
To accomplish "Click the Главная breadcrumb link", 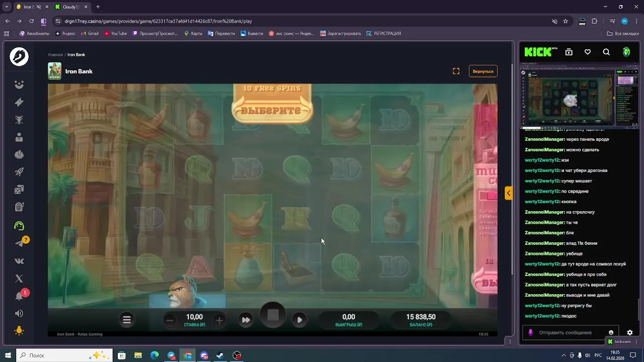I will tap(55, 54).
